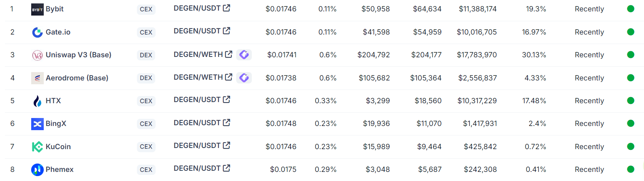Open Gate.io DEGEN/USDT pair link
Viewport: 644px width, 181px height.
(202, 31)
